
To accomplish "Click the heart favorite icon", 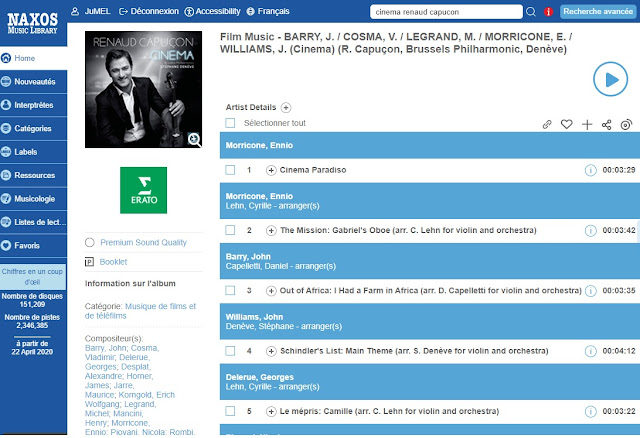I will [567, 124].
